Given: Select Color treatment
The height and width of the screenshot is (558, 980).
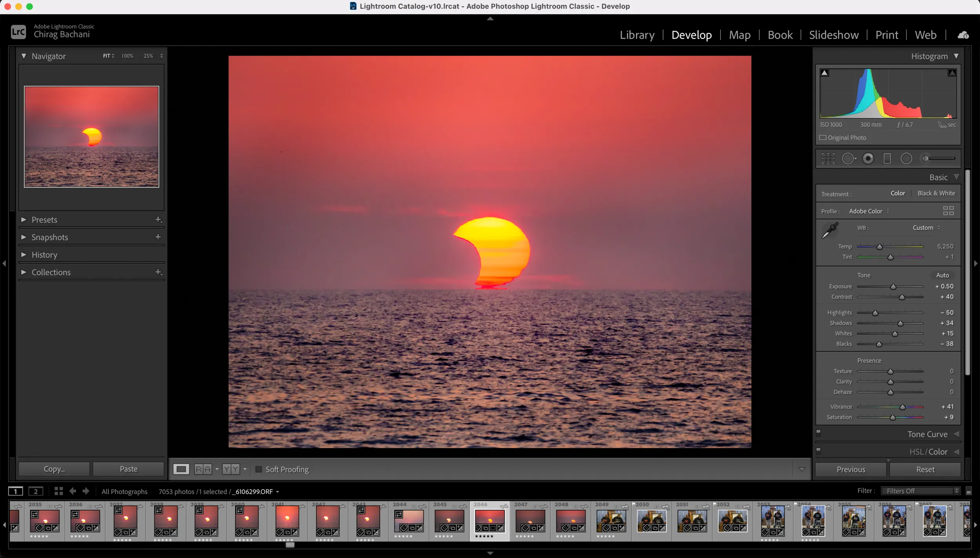Looking at the screenshot, I should coord(898,193).
